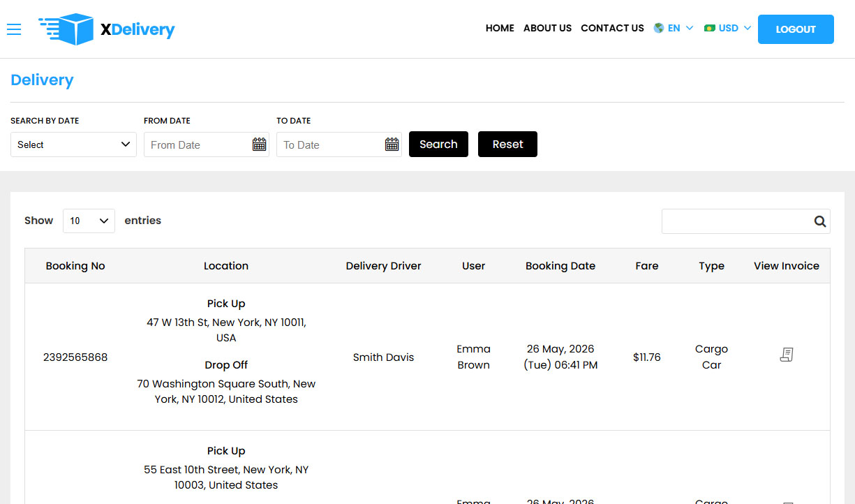
Task: Go to the HOME menu item
Action: pos(500,29)
